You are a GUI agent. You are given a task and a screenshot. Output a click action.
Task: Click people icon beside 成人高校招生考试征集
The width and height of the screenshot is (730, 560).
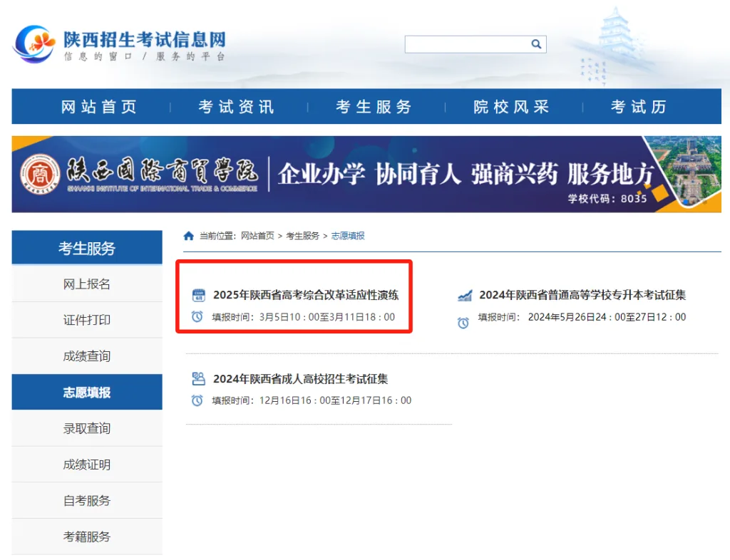click(199, 378)
